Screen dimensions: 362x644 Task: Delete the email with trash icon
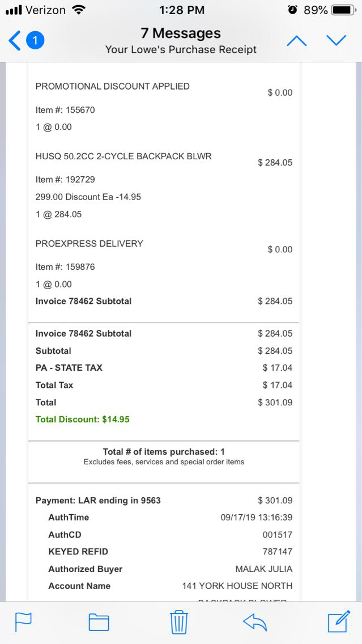179,622
